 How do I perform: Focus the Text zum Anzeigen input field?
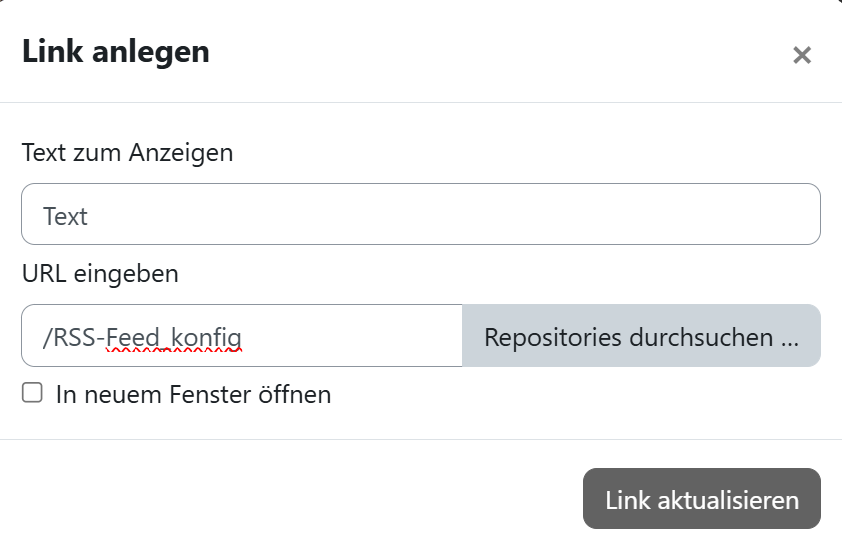pyautogui.click(x=420, y=215)
